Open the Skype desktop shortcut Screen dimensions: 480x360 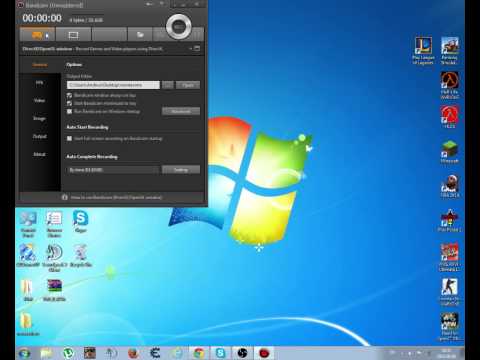tap(80, 221)
